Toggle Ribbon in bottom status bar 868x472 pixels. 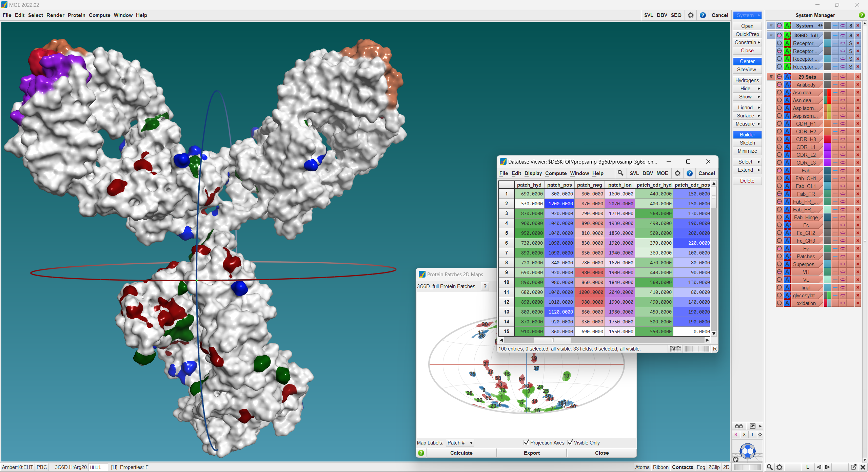[x=660, y=467]
